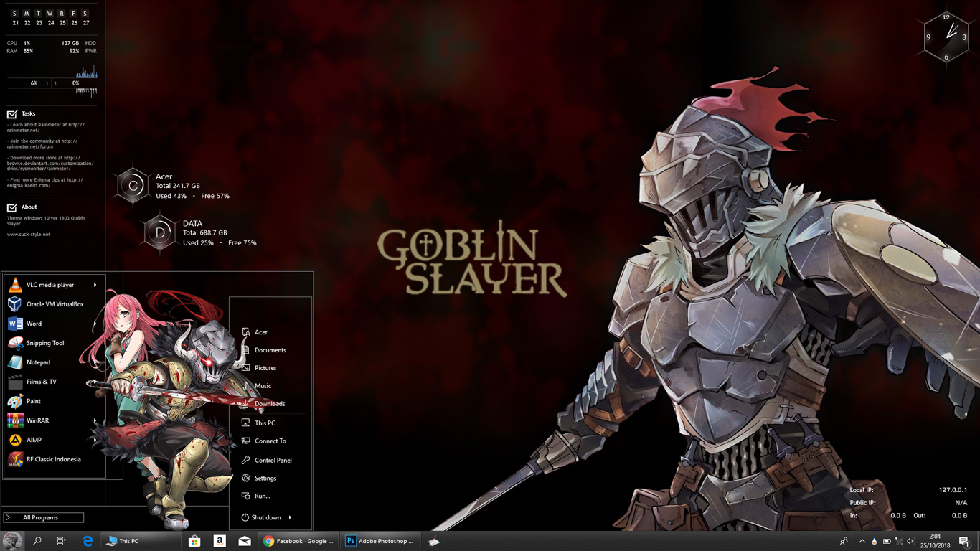Open Mail app from taskbar
Screen dimensions: 980x551
(x=245, y=541)
